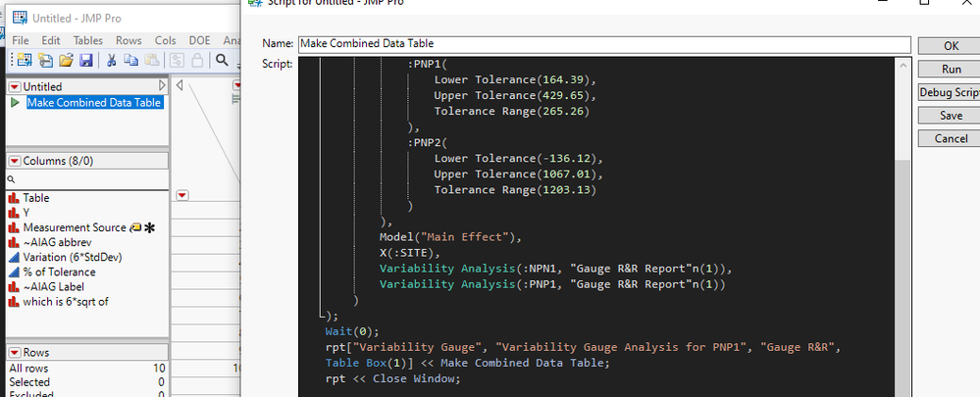
Task: Select the 'which is 6*sqrt of' column
Action: 67,302
